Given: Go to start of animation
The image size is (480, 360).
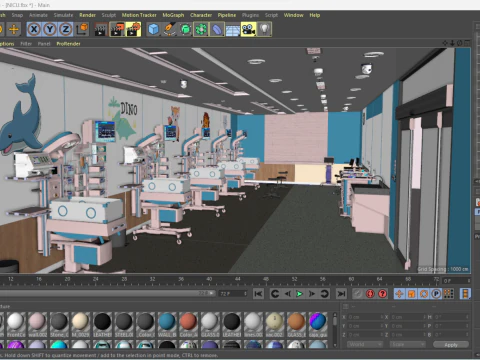Looking at the screenshot, I should (x=258, y=294).
